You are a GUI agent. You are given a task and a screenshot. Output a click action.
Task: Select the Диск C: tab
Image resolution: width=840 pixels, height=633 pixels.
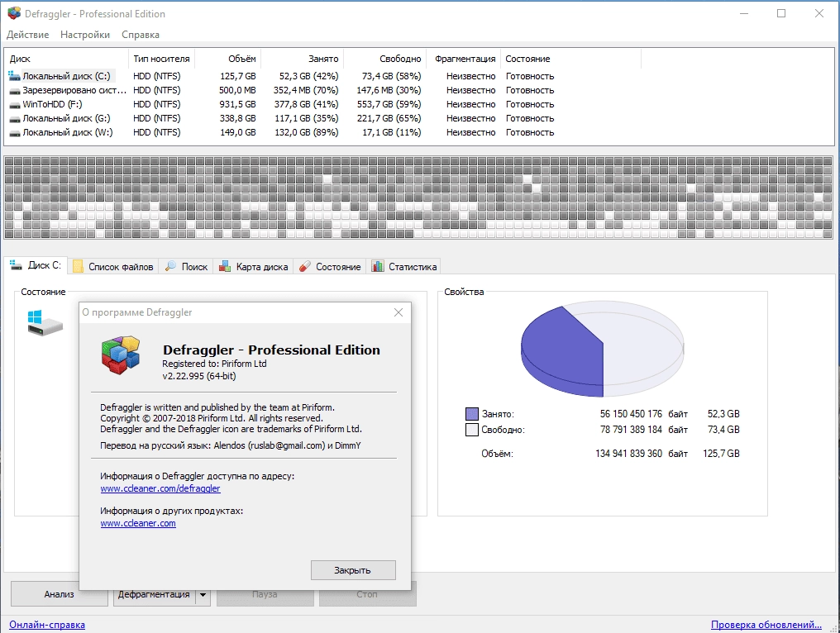[x=36, y=265]
